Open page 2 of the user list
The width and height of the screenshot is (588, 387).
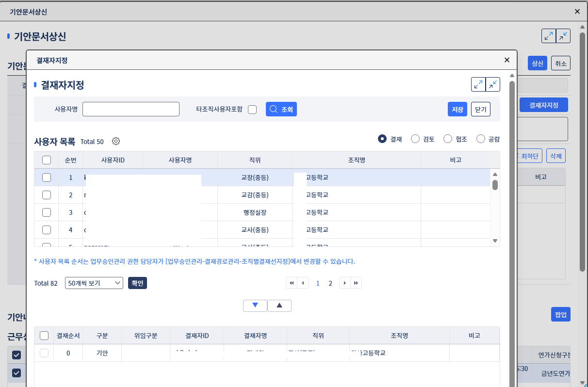coord(330,283)
